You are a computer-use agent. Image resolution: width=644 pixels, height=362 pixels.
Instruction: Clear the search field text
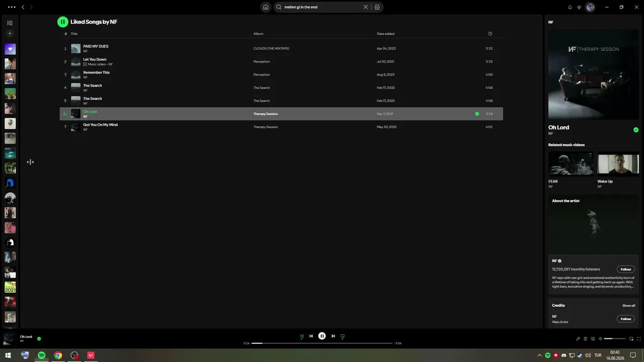tap(366, 7)
